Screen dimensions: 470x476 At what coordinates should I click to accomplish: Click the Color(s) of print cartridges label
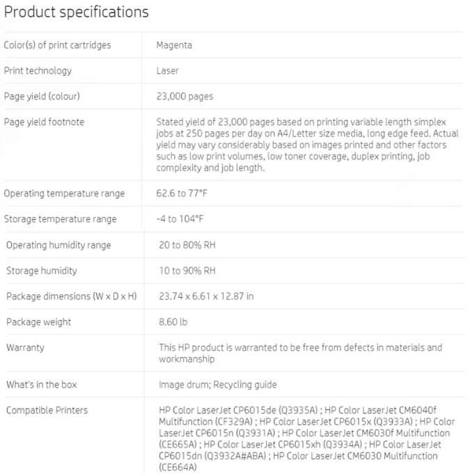tap(57, 45)
